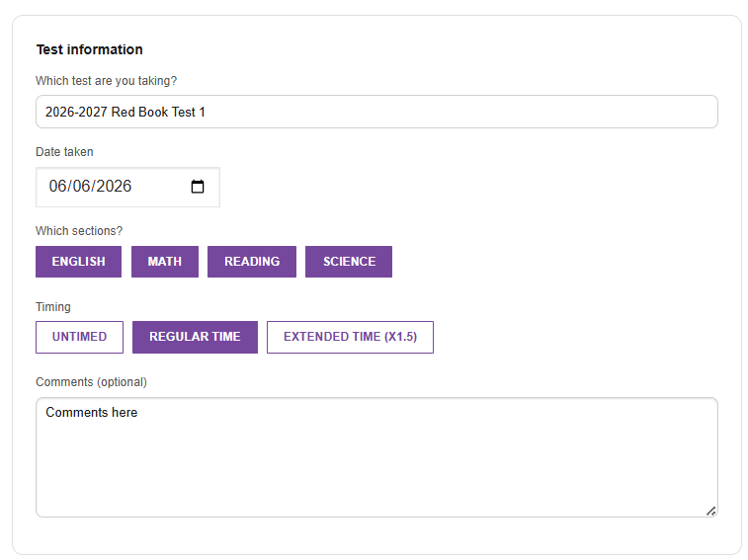Open the date picker calendar icon
The height and width of the screenshot is (560, 748).
[198, 187]
